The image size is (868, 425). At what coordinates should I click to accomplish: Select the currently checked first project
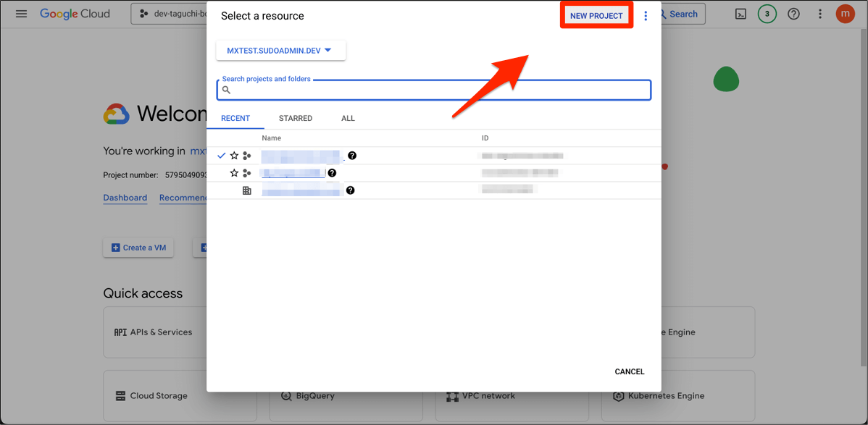433,156
